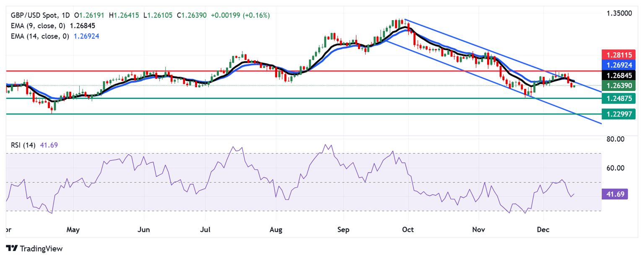Click the Oct label on time axis
644x259 pixels.
pos(408,230)
